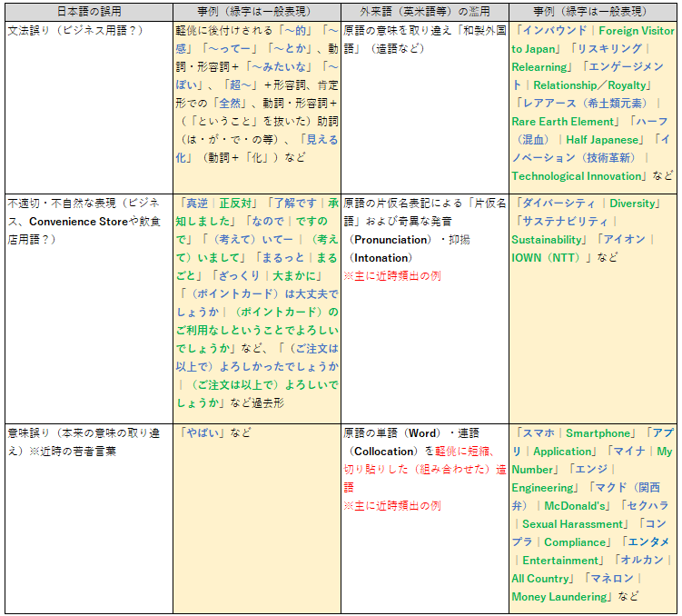Viewport: 682px width, 616px height.
Task: Click the bold text Convenience Store
Action: (78, 222)
